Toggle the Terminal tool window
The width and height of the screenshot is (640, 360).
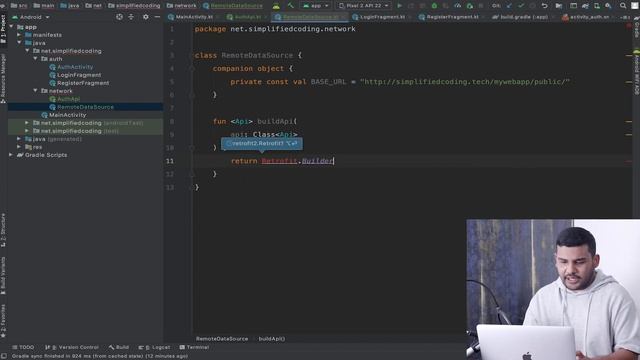pos(194,347)
